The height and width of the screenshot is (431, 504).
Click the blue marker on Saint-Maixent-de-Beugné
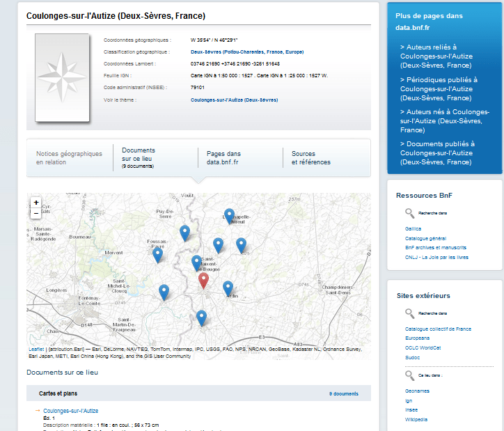point(197,262)
